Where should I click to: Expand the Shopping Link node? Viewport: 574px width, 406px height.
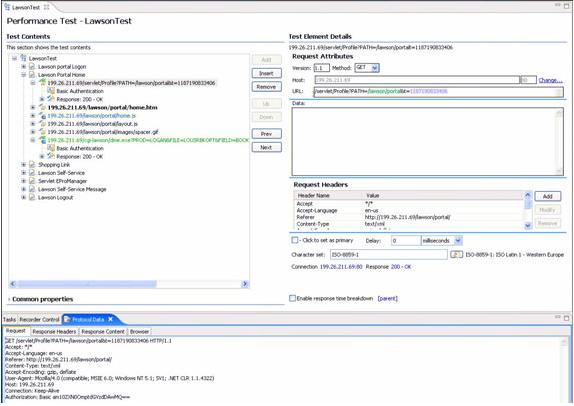23,165
